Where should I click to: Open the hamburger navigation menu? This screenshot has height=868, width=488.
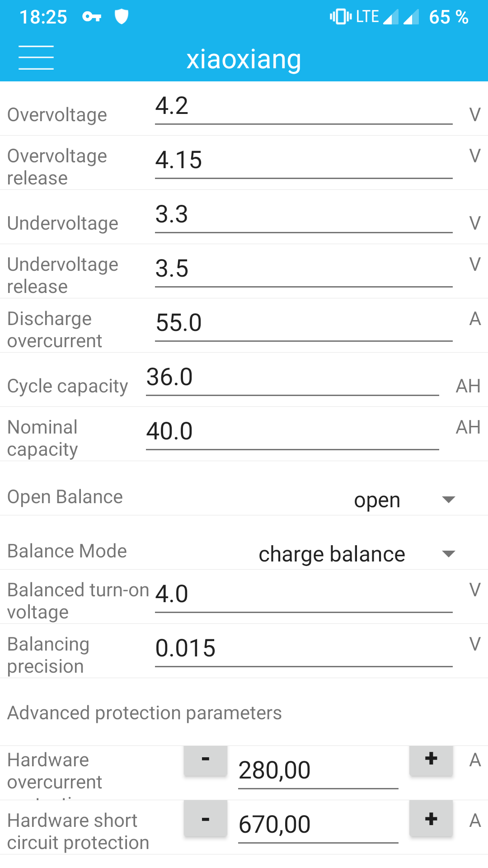pyautogui.click(x=36, y=58)
